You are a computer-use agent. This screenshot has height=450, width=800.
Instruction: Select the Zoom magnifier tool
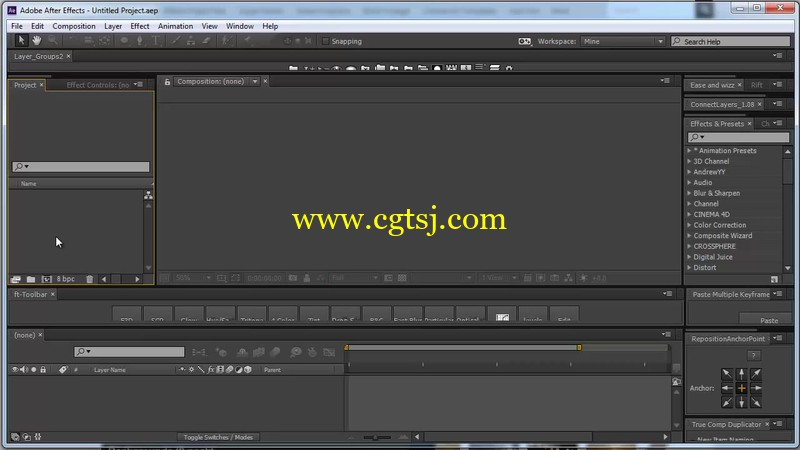(53, 40)
